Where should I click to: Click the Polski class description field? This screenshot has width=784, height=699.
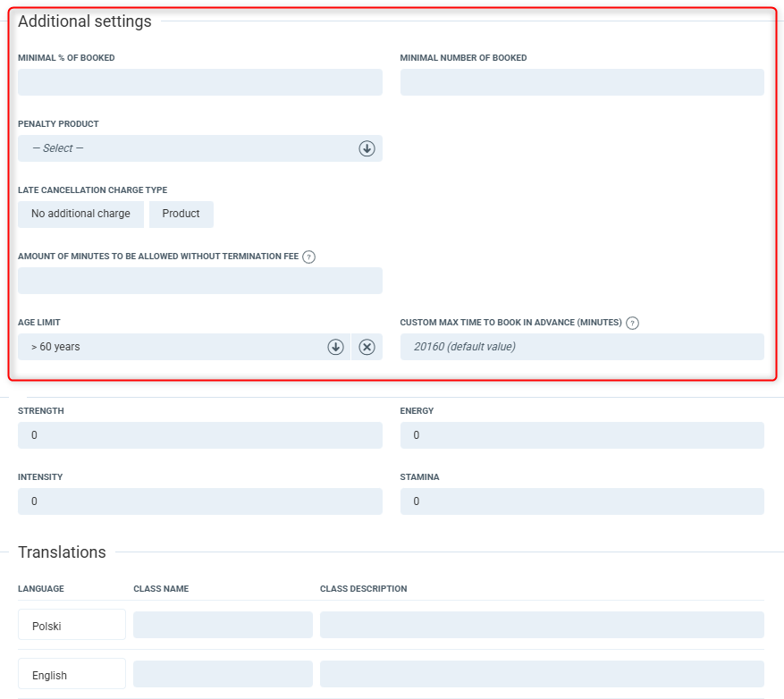pos(542,625)
